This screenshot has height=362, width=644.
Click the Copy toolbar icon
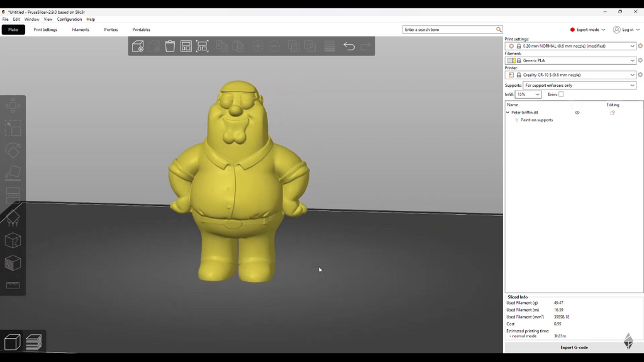222,46
